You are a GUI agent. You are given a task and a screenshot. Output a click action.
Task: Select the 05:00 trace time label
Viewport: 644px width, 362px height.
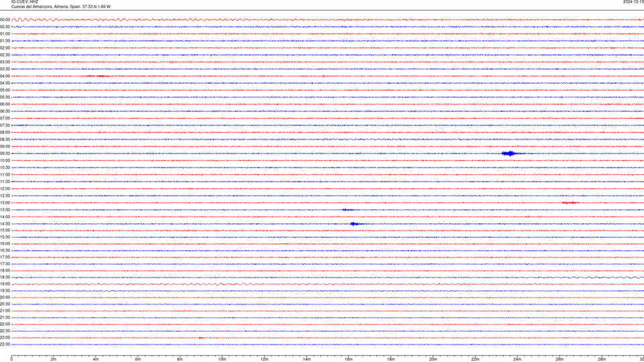[x=5, y=90]
